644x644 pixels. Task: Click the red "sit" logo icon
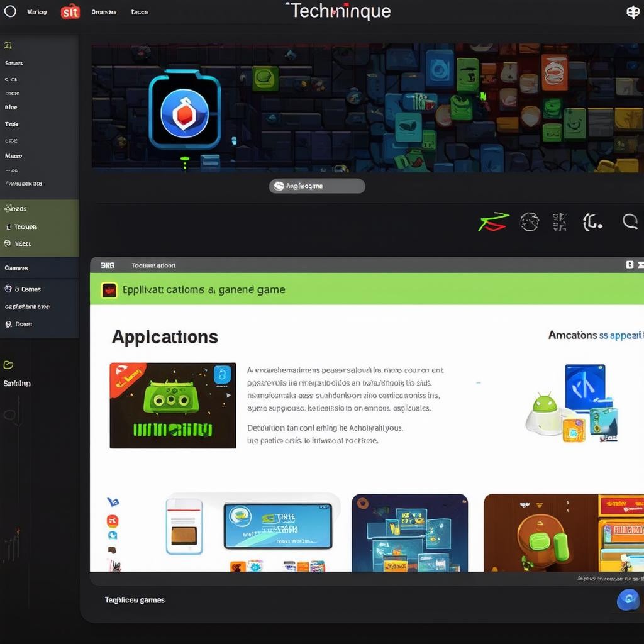[x=70, y=11]
